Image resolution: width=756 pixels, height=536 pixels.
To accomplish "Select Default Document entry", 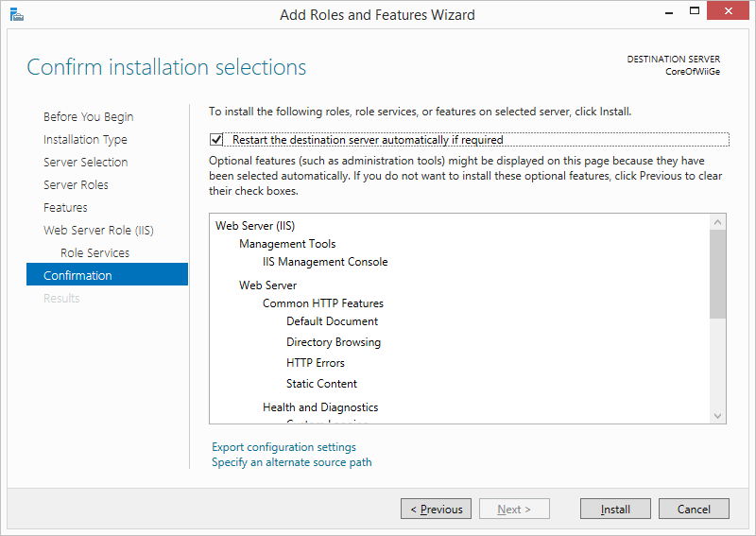I will tap(333, 321).
